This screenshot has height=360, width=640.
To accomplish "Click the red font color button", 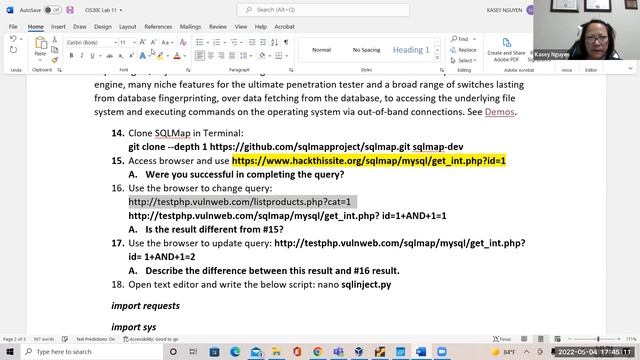I will pyautogui.click(x=177, y=56).
